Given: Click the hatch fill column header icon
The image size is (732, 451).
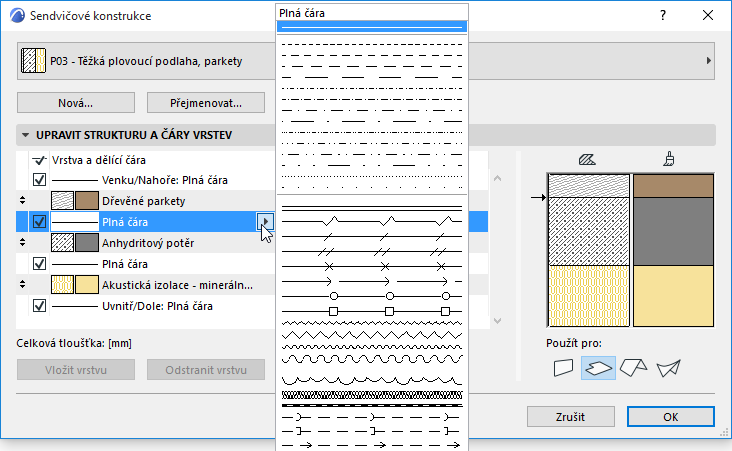Looking at the screenshot, I should 588,158.
